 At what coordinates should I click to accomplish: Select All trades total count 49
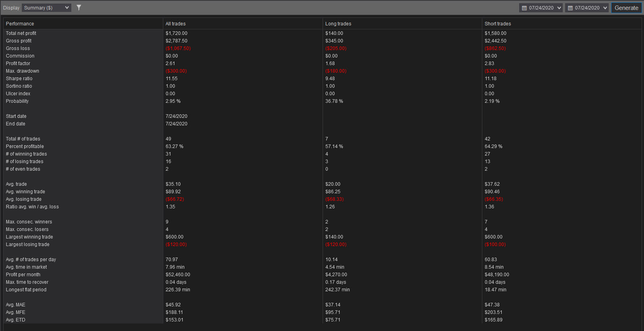point(168,139)
